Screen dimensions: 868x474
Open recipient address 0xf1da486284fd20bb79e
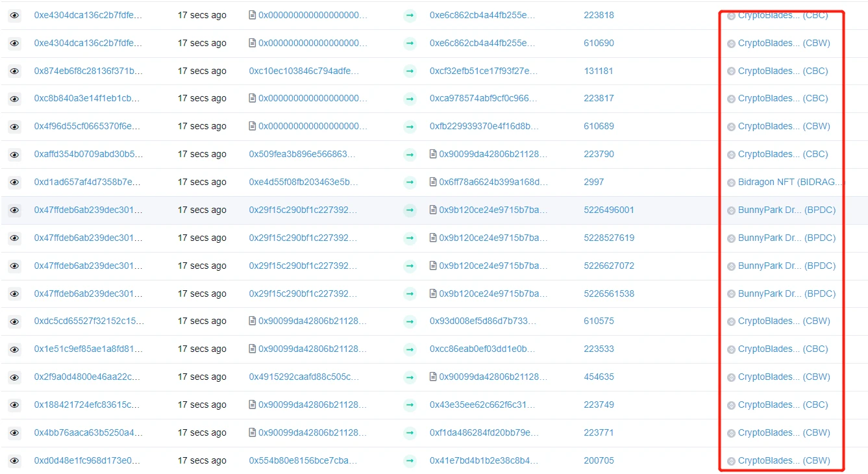[484, 432]
